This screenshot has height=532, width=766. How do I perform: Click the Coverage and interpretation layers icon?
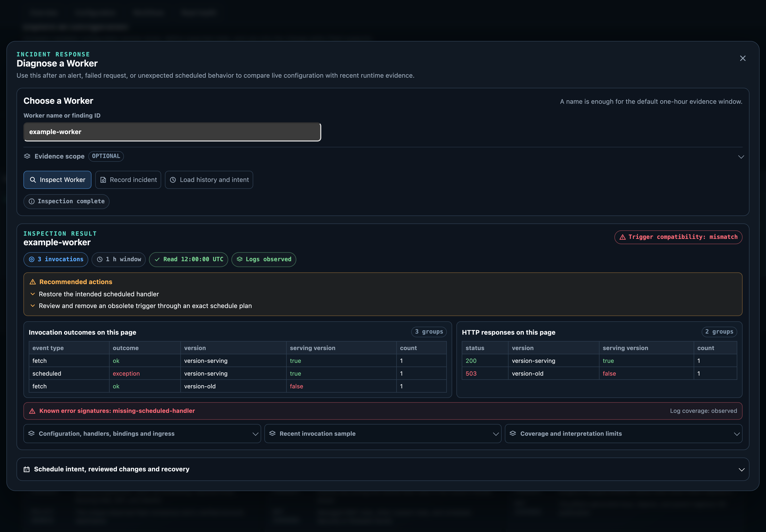pyautogui.click(x=513, y=433)
